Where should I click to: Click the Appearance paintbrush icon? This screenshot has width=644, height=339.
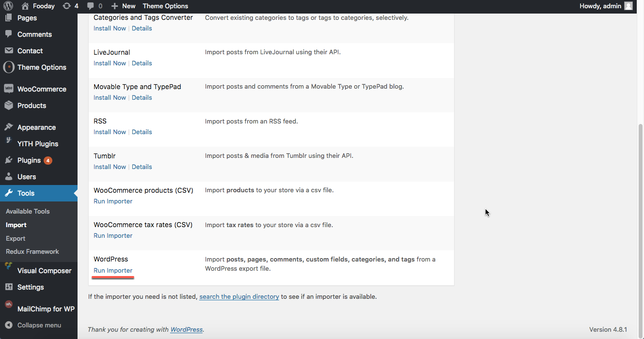click(9, 127)
